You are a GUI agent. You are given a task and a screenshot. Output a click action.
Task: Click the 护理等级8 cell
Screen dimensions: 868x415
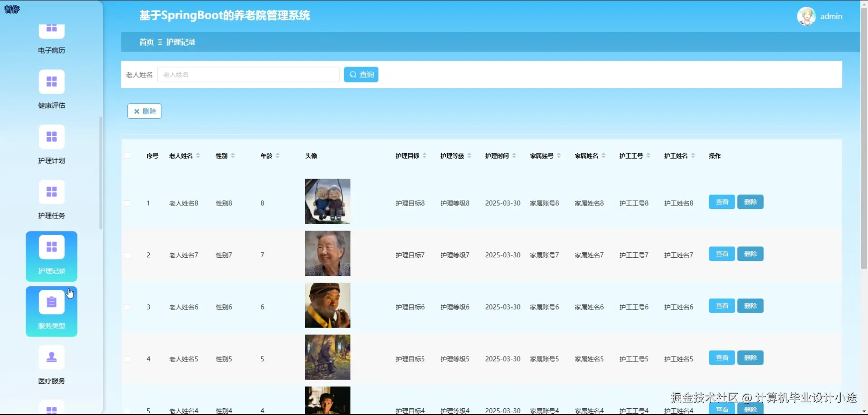tap(455, 203)
